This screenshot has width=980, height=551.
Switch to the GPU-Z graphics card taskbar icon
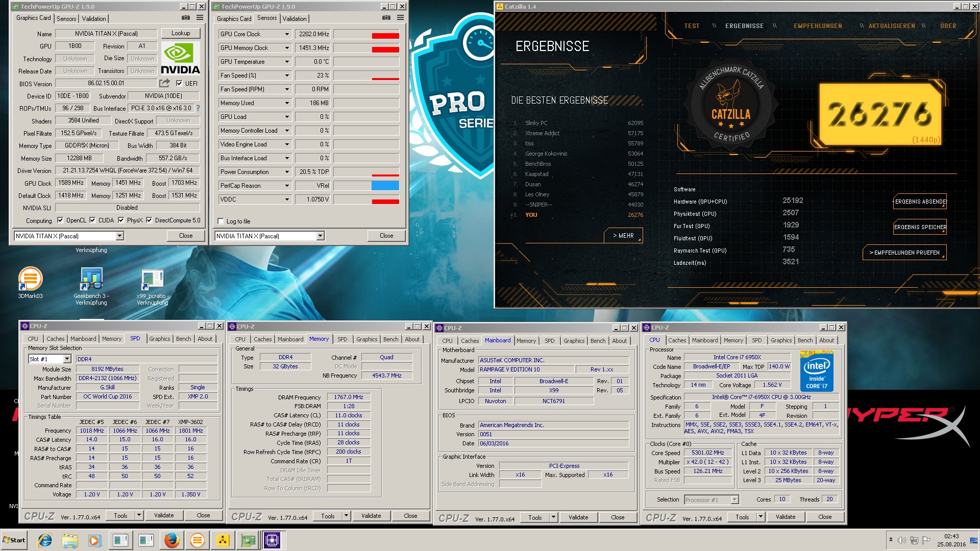coord(248,540)
